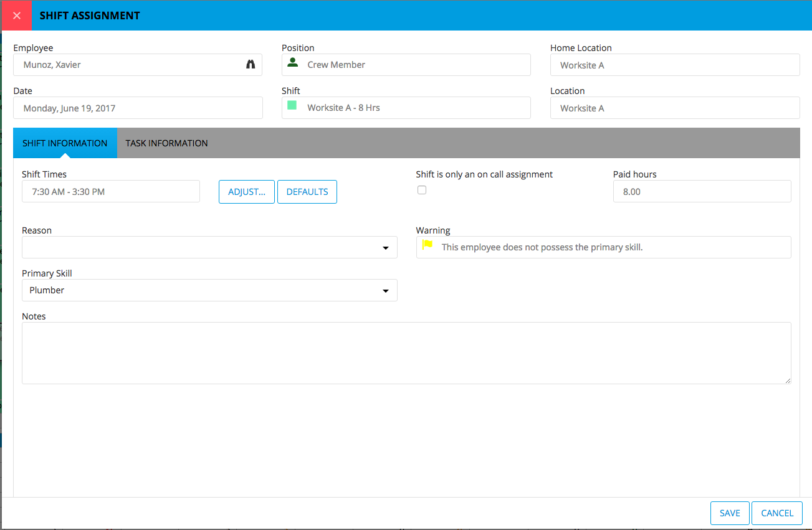This screenshot has height=530, width=812.
Task: Click the yellow warning flag icon
Action: click(427, 245)
